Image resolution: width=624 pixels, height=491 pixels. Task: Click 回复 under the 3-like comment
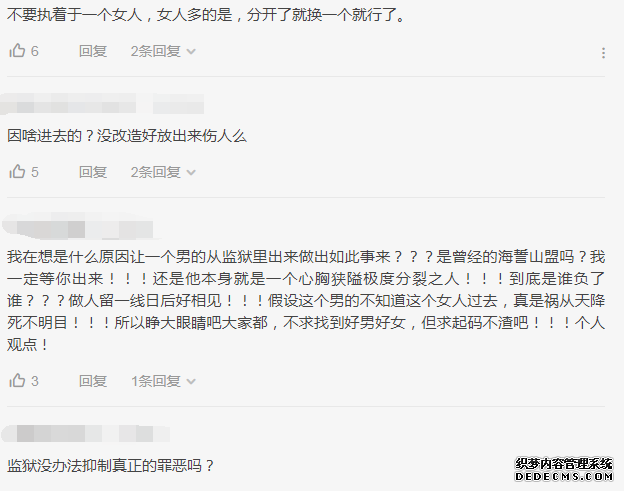93,381
